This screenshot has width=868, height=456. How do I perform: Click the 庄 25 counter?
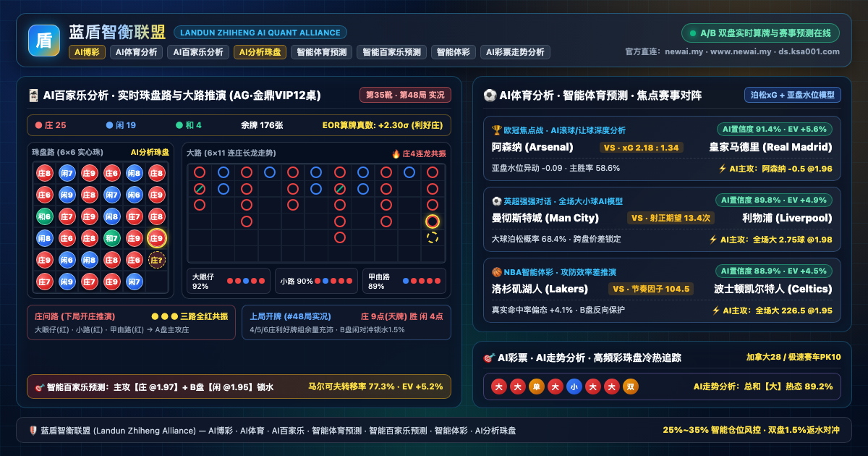pyautogui.click(x=51, y=125)
